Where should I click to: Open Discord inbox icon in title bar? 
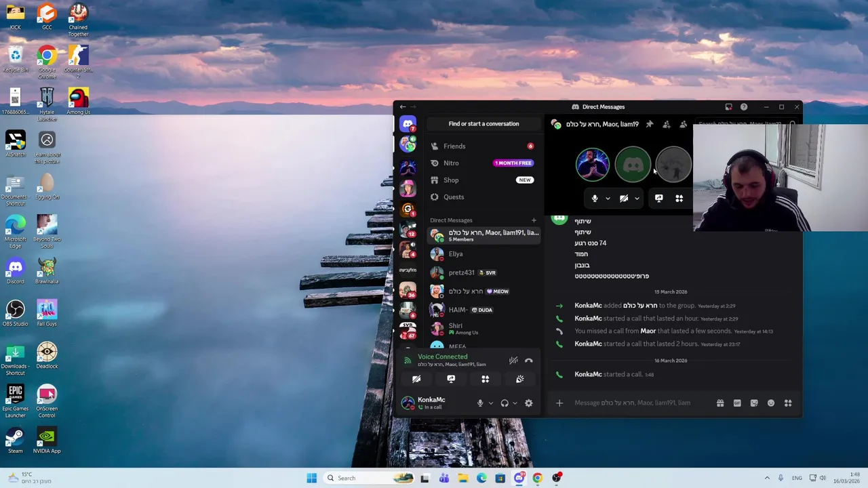click(728, 106)
